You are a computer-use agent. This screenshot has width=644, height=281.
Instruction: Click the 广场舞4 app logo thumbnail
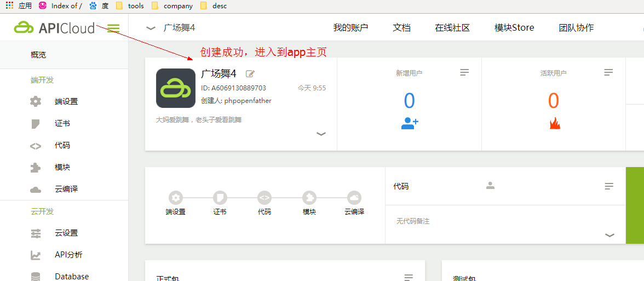[x=176, y=88]
